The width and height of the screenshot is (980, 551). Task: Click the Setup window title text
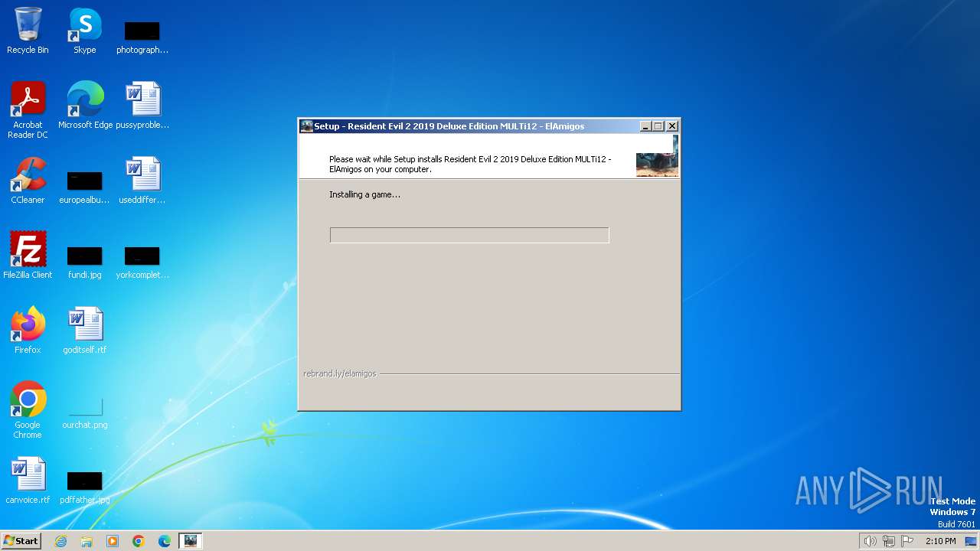(449, 126)
